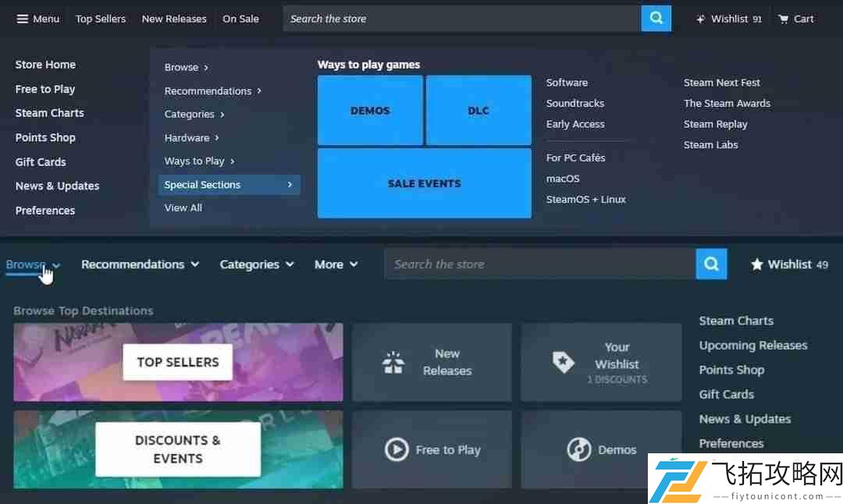
Task: Open the On Sale menu item
Action: coord(241,19)
